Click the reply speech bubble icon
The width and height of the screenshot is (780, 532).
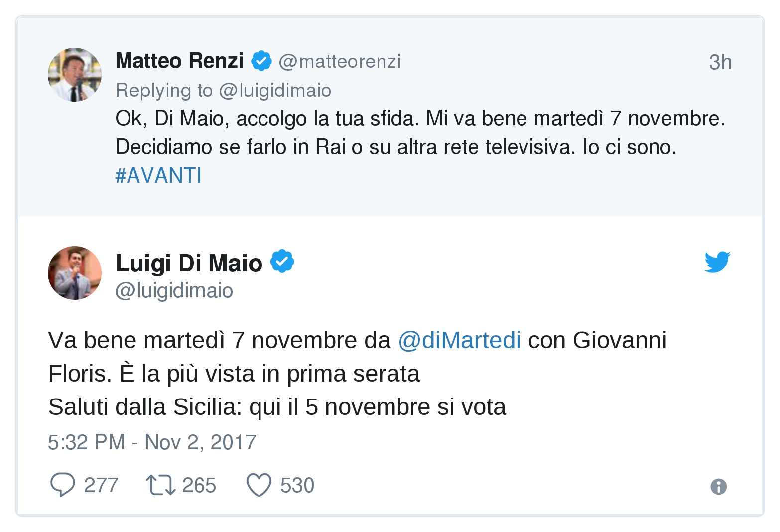coord(63,485)
